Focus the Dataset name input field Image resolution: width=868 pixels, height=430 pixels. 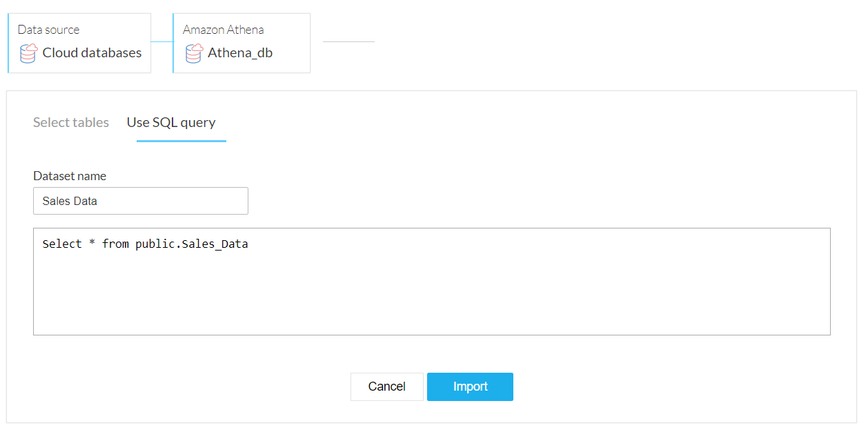click(141, 201)
